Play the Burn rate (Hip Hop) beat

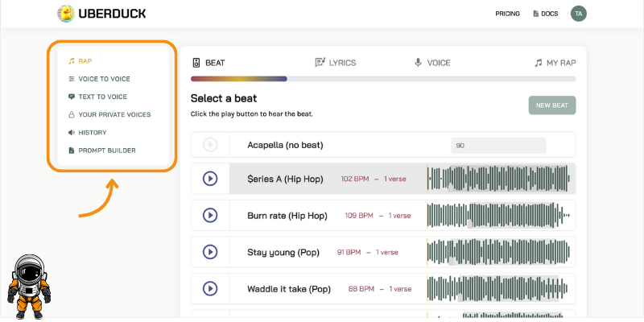coord(210,215)
